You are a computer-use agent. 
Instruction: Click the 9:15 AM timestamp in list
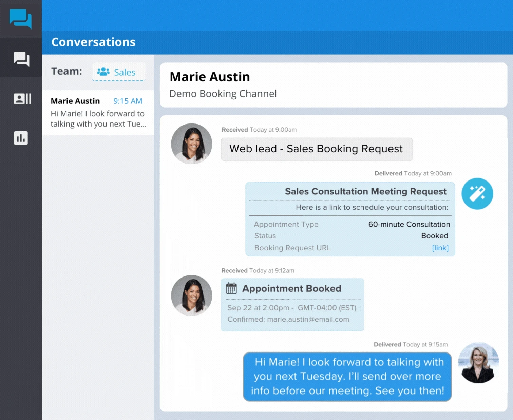point(128,101)
